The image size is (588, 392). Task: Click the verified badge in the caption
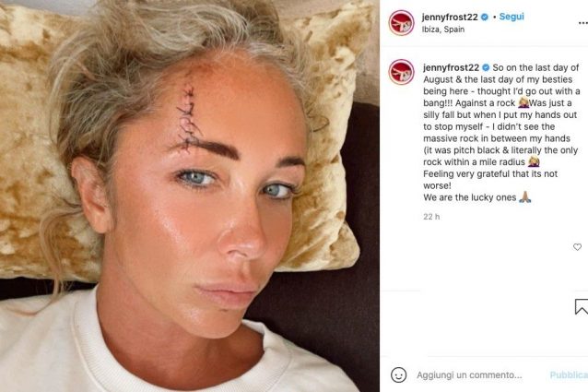pos(486,67)
